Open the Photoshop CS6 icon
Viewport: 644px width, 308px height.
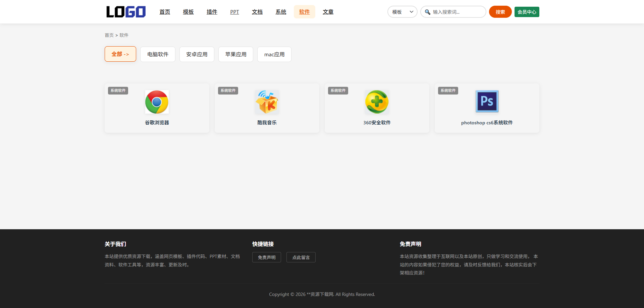(x=487, y=102)
